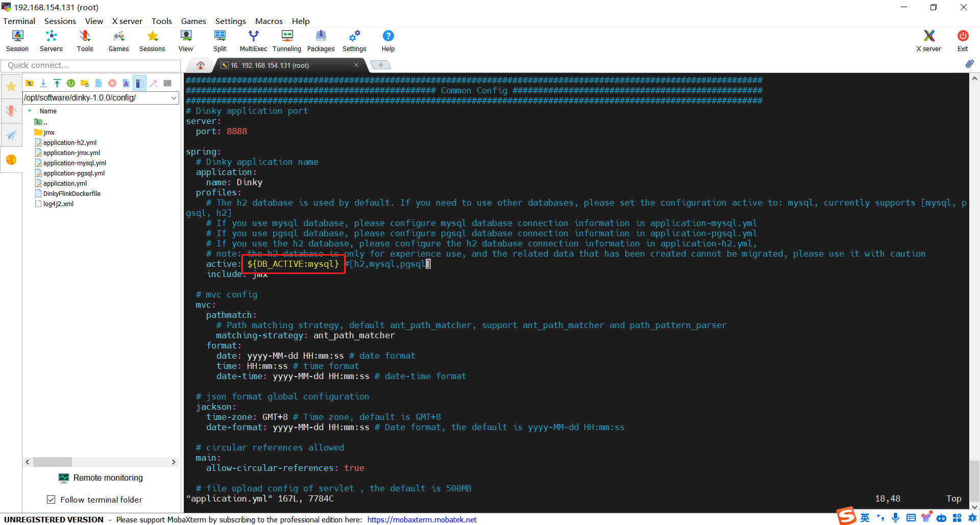Open the Session toolbar icon
Screen dimensions: 980x525
(17, 41)
